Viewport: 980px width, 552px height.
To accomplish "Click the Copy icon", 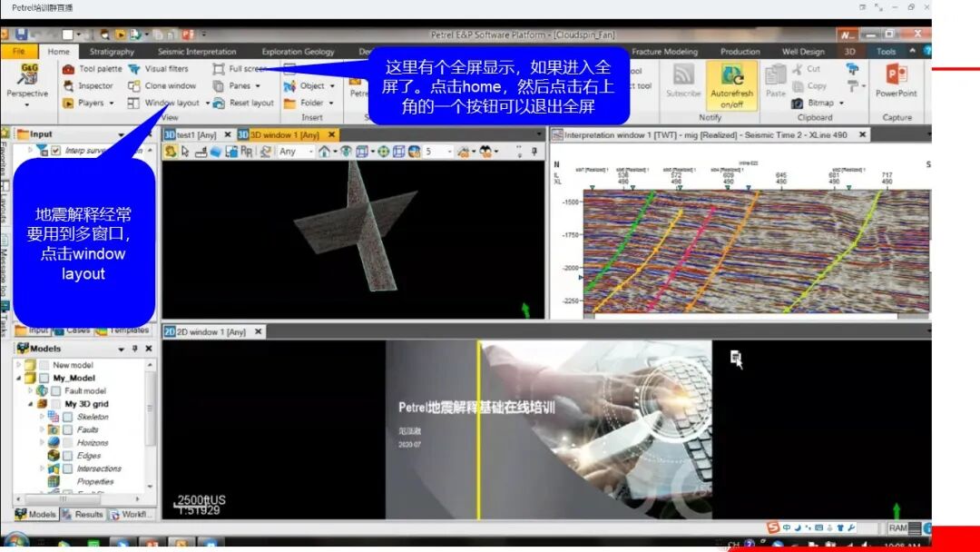I will tap(798, 85).
